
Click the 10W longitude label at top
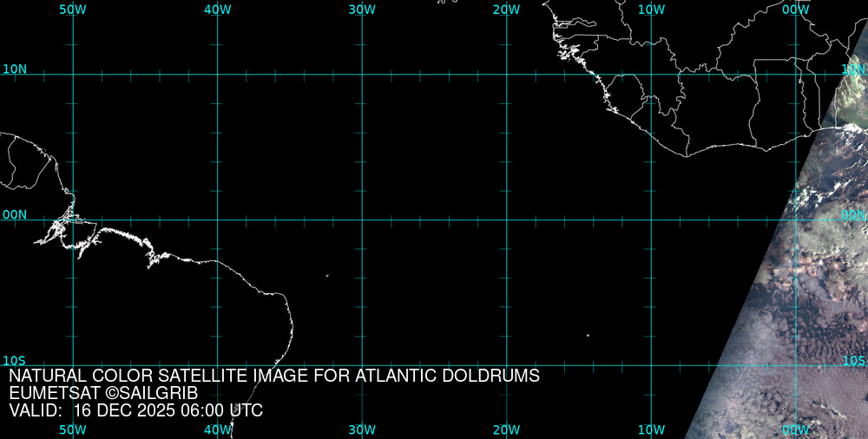coord(651,9)
